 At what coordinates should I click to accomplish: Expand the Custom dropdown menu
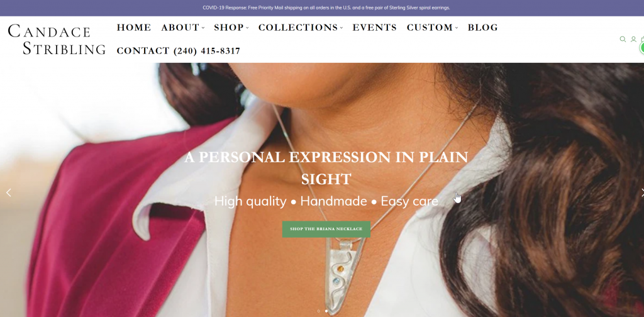click(x=432, y=28)
